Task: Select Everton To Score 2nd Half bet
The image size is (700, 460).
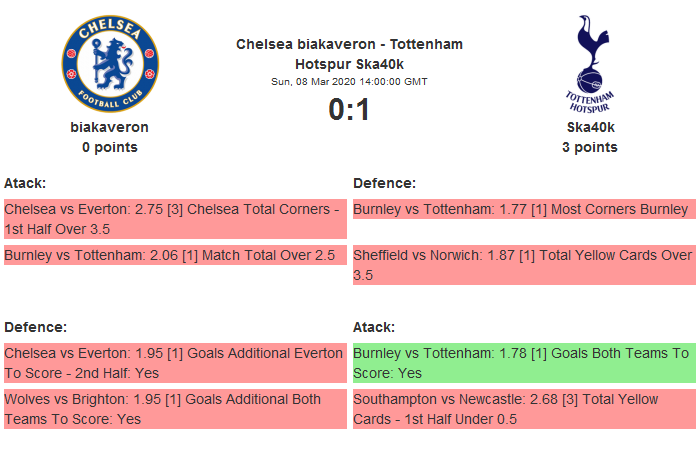Action: (174, 363)
